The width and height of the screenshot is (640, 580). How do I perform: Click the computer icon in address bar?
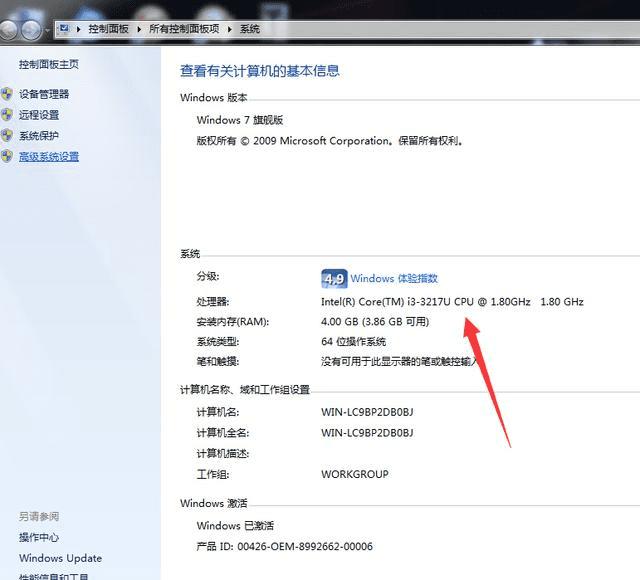pyautogui.click(x=64, y=29)
